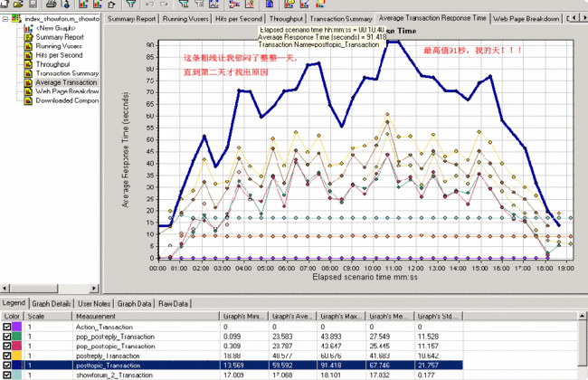Click the red and blue merge graphs icon

(x=234, y=4)
